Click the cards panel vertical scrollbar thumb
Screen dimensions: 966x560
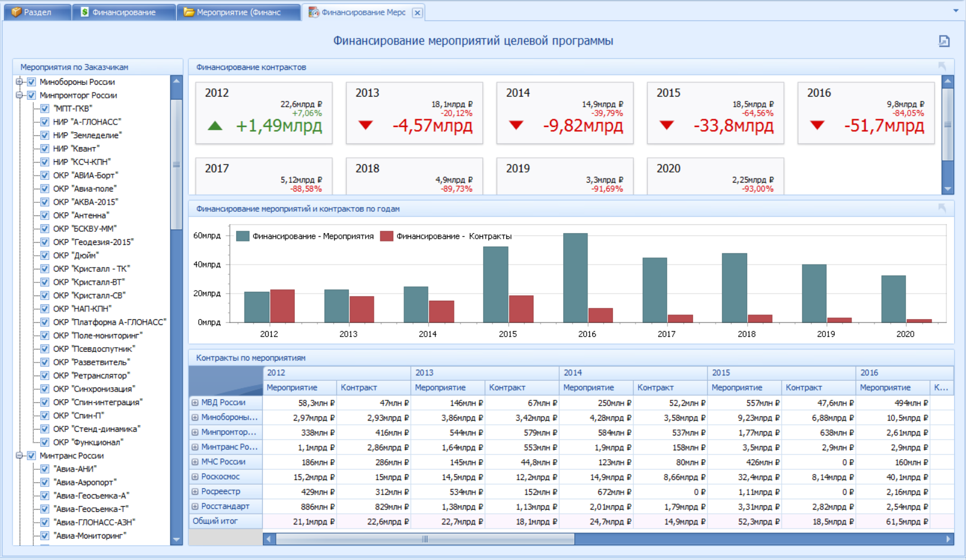[x=948, y=125]
